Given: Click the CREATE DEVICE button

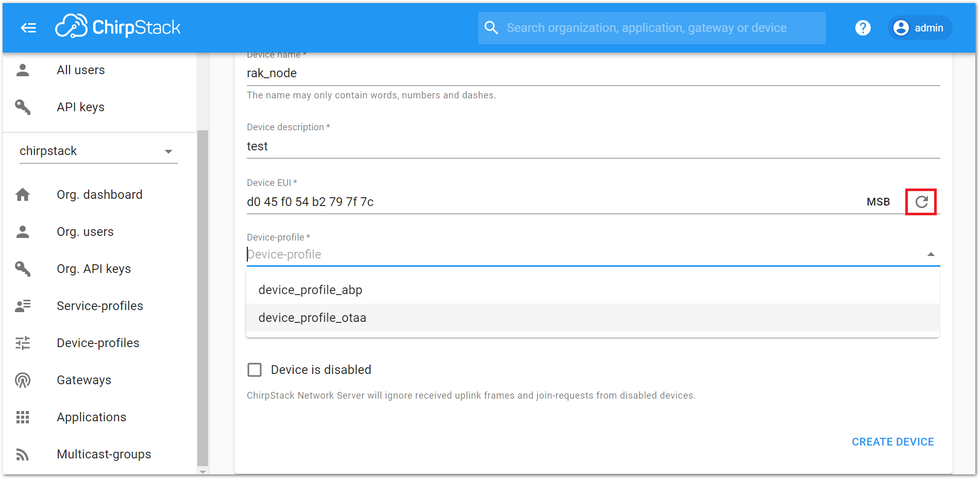Looking at the screenshot, I should coord(892,442).
